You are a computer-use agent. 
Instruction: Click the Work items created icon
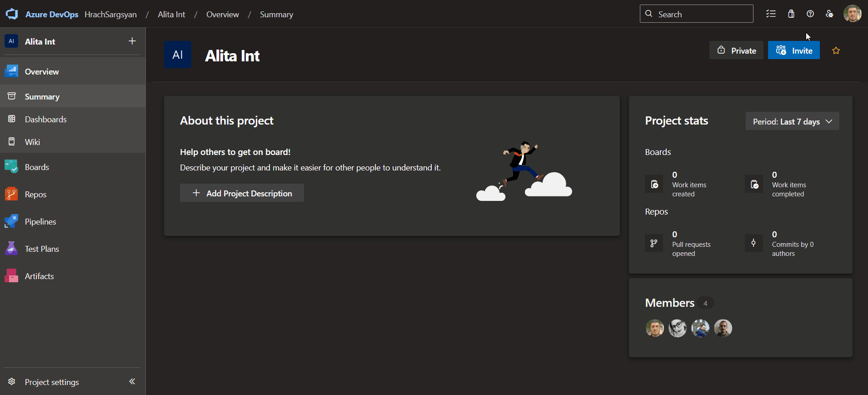tap(654, 184)
